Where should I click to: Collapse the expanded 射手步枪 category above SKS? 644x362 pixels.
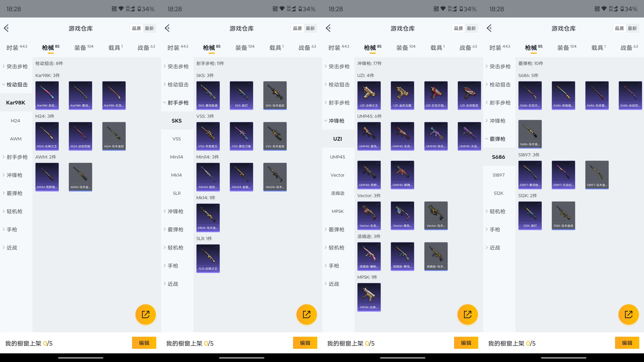pyautogui.click(x=177, y=103)
